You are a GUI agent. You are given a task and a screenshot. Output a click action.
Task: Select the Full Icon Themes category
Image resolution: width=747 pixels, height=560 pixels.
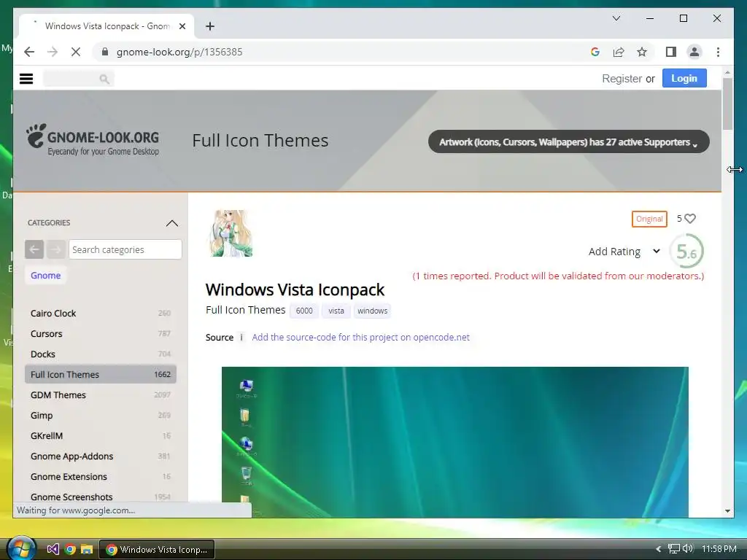coord(101,374)
